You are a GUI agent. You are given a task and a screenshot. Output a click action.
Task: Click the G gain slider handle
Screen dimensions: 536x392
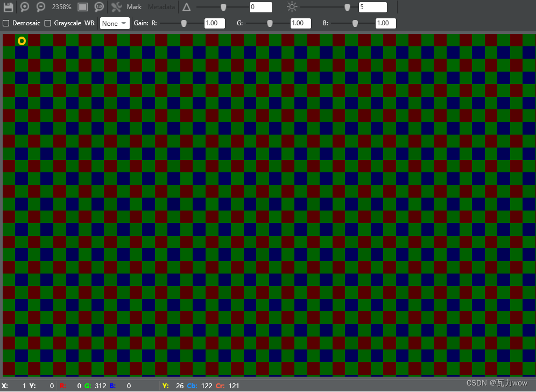coord(270,23)
